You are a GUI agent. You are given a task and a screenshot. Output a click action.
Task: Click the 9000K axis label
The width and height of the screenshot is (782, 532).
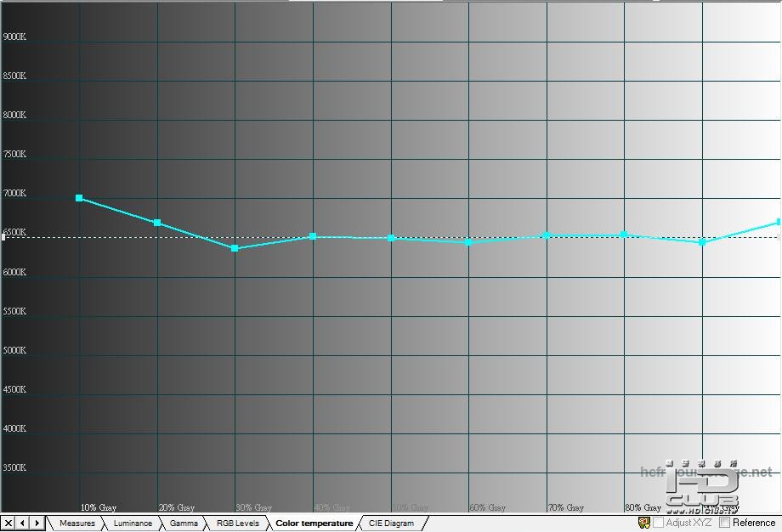coord(14,37)
